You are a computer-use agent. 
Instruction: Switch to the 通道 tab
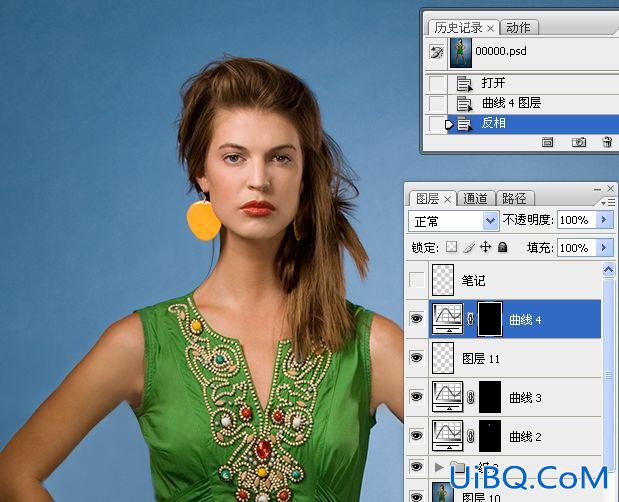pyautogui.click(x=475, y=199)
